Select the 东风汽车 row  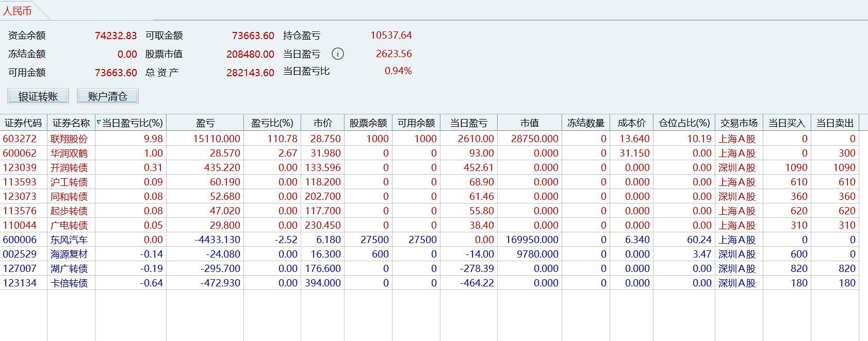point(429,240)
